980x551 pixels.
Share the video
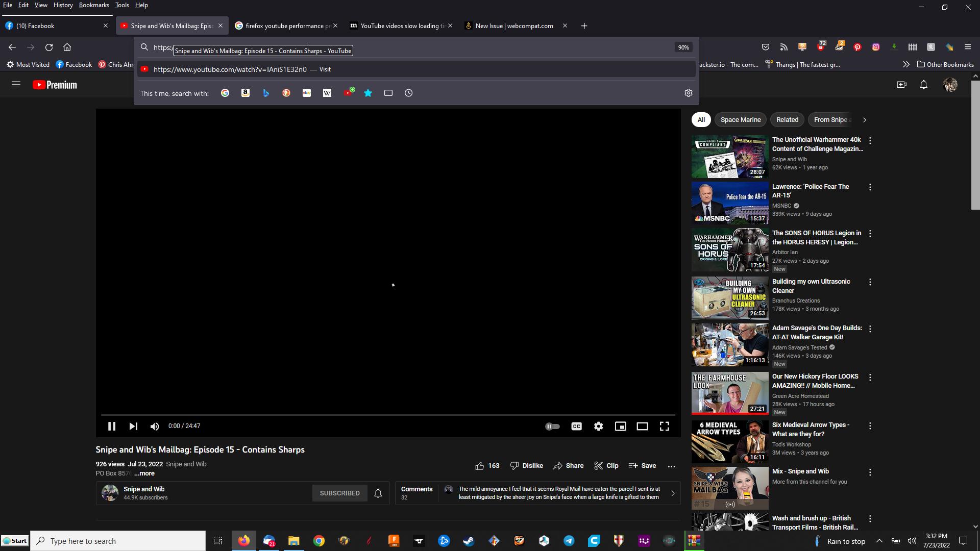[568, 466]
